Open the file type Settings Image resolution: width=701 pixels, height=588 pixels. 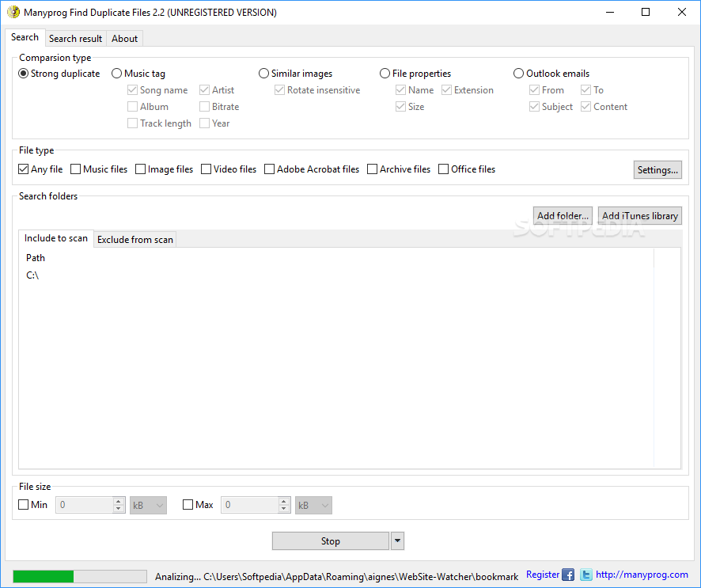(657, 170)
